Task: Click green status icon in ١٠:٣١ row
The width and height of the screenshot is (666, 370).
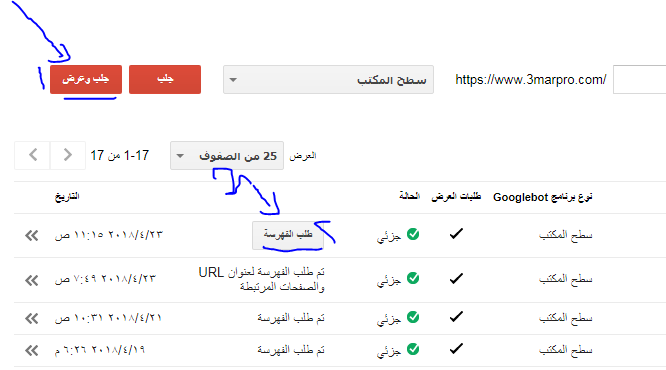Action: [413, 317]
